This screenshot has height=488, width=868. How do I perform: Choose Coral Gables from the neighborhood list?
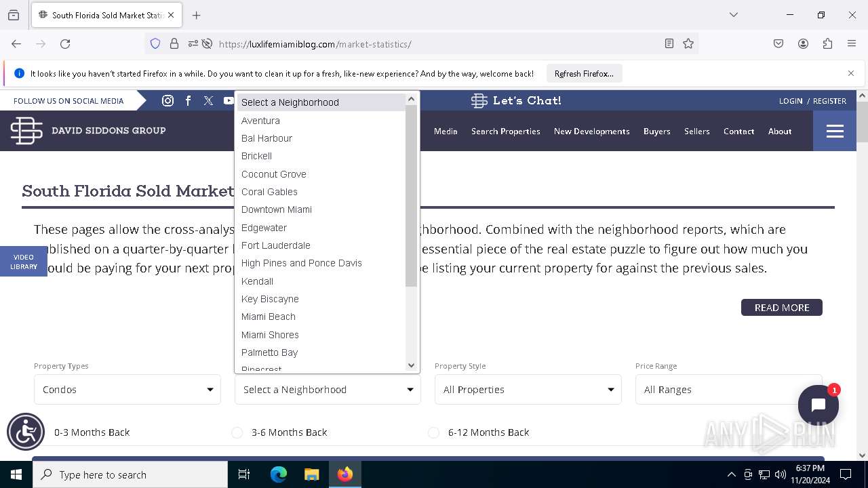(320, 192)
